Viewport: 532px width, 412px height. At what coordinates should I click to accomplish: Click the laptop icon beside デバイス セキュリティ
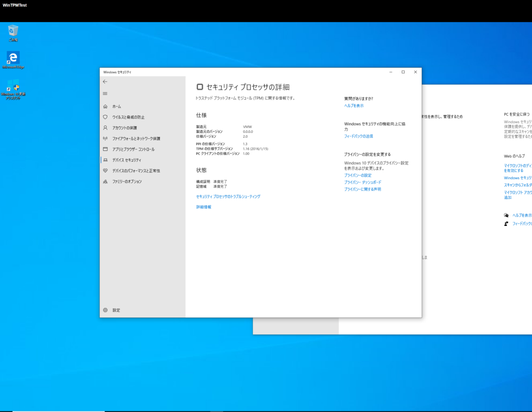pos(105,160)
